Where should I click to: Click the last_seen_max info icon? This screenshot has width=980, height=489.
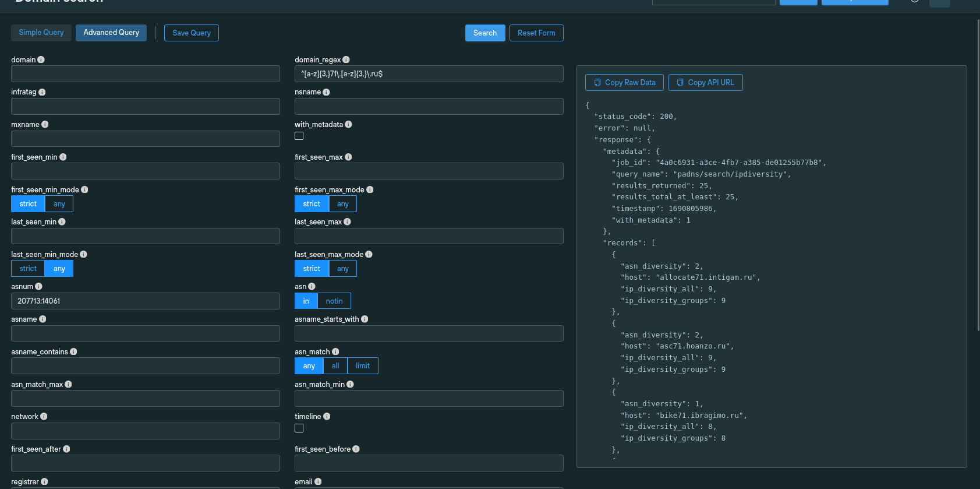tap(347, 221)
